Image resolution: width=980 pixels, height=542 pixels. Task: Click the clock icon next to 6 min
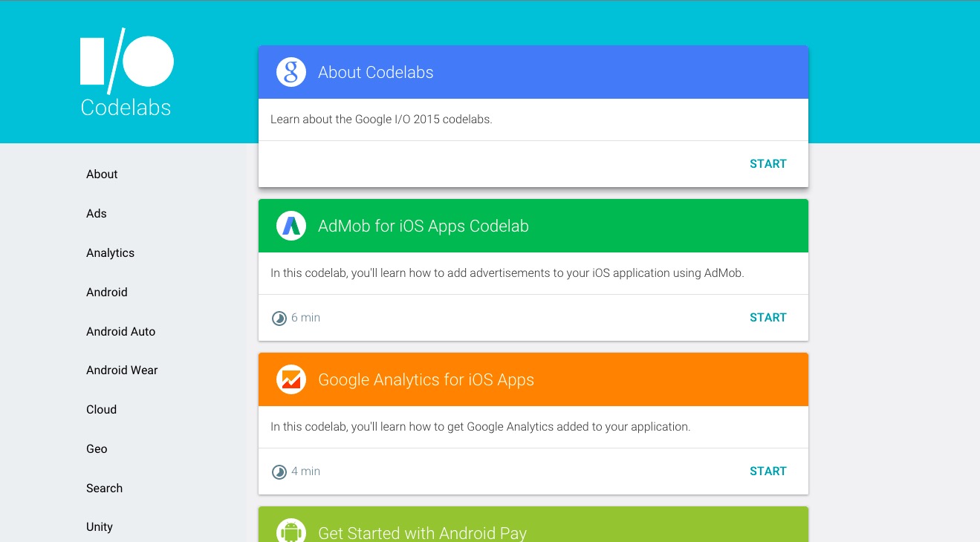(x=279, y=318)
